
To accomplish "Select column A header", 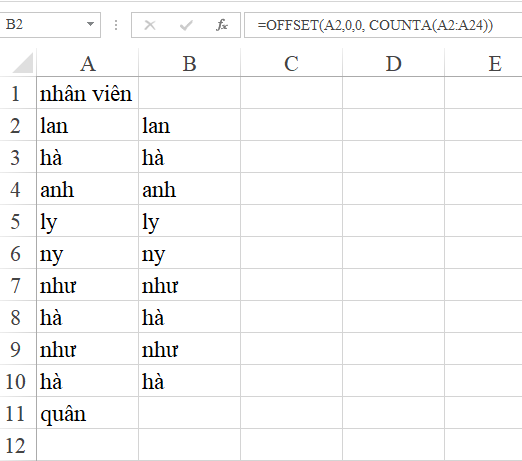I will click(88, 63).
